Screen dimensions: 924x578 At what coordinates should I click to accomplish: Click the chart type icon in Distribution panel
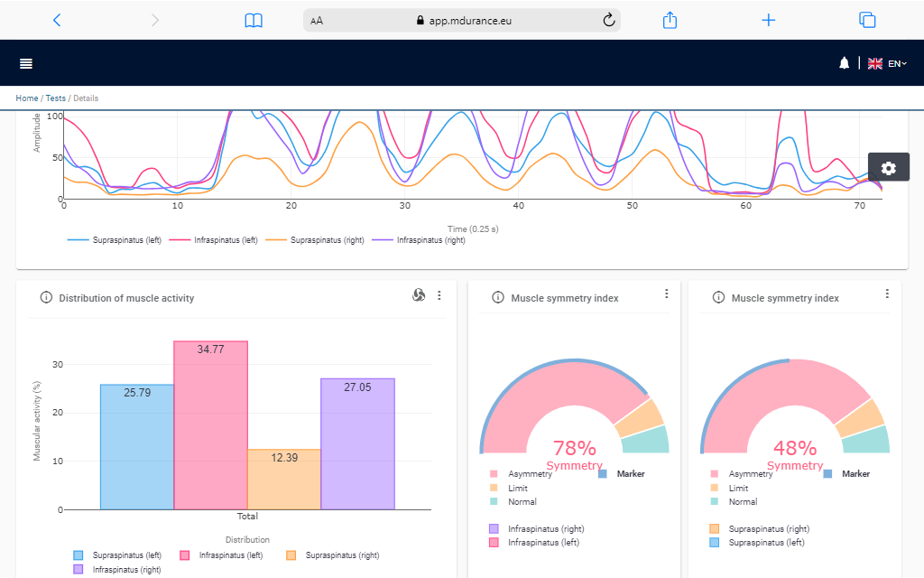419,295
